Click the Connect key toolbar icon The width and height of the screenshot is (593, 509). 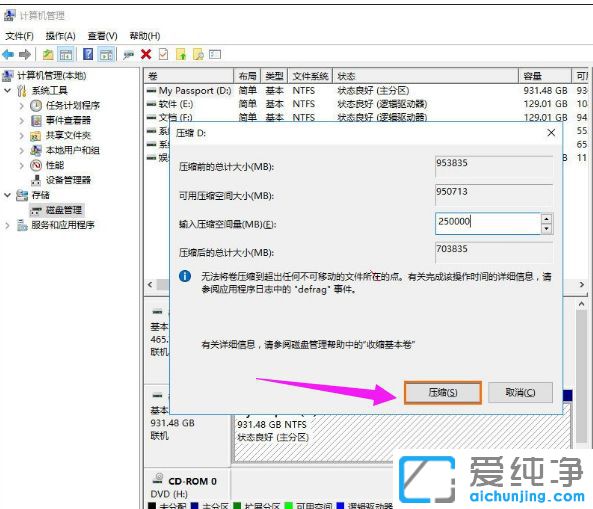pyautogui.click(x=128, y=55)
